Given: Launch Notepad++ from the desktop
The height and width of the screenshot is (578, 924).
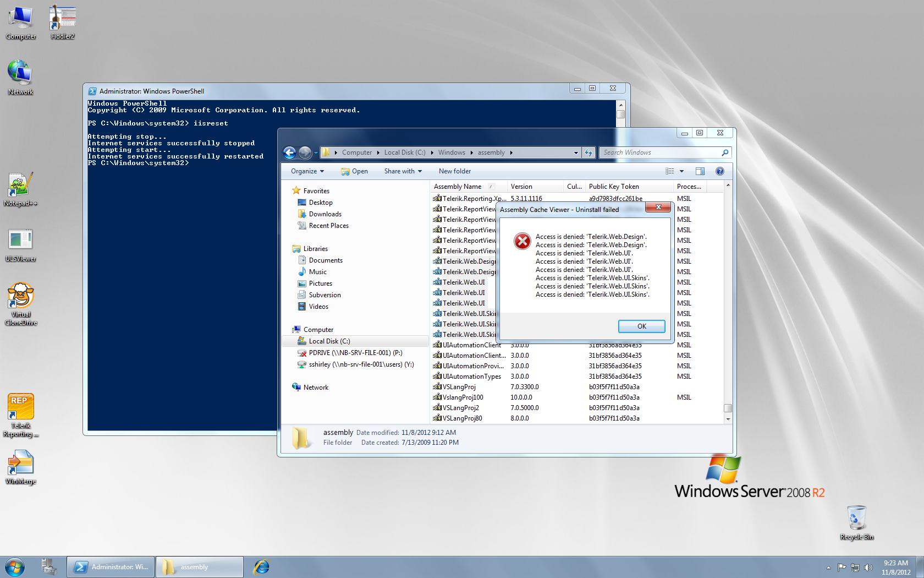Looking at the screenshot, I should [20, 189].
